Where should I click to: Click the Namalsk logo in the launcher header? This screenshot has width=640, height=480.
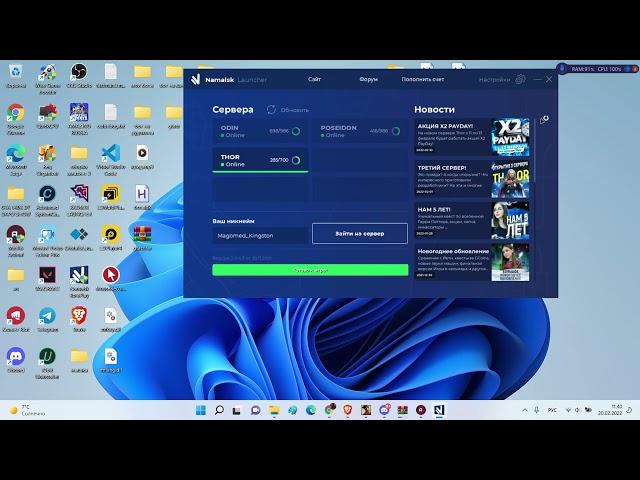pyautogui.click(x=196, y=79)
